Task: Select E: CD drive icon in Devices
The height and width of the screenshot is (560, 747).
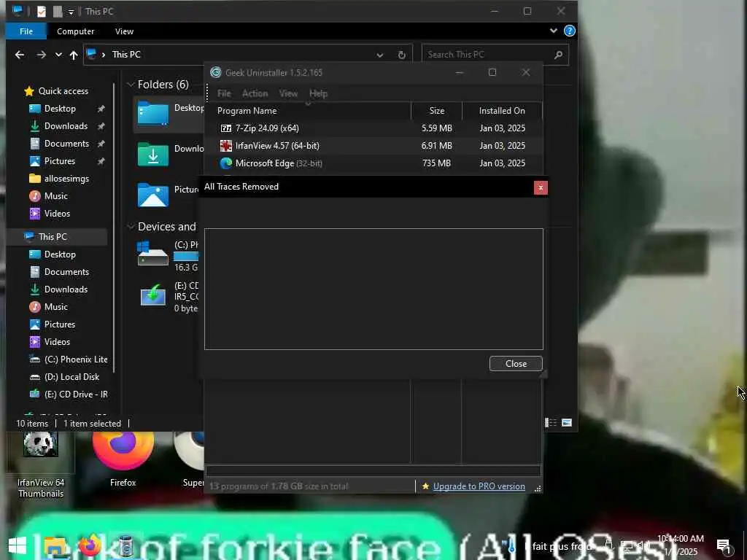Action: tap(152, 295)
